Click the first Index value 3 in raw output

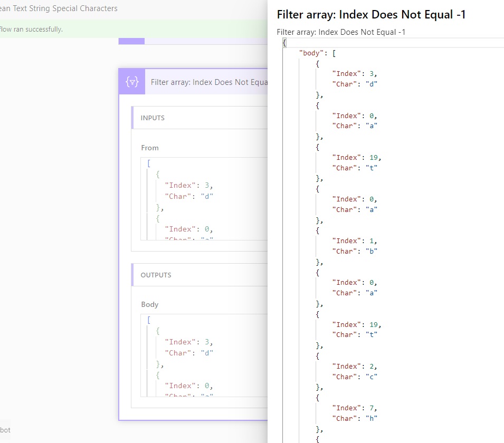pos(373,73)
